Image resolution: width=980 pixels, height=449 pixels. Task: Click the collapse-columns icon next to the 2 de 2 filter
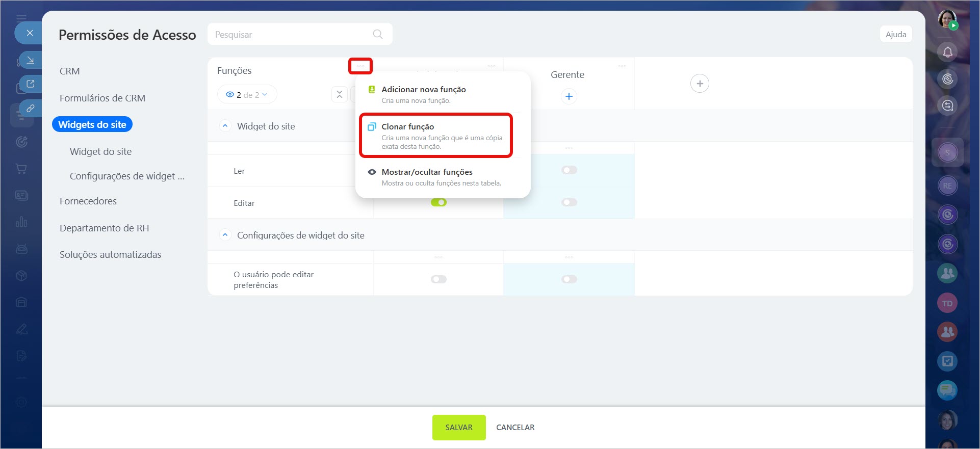(340, 94)
